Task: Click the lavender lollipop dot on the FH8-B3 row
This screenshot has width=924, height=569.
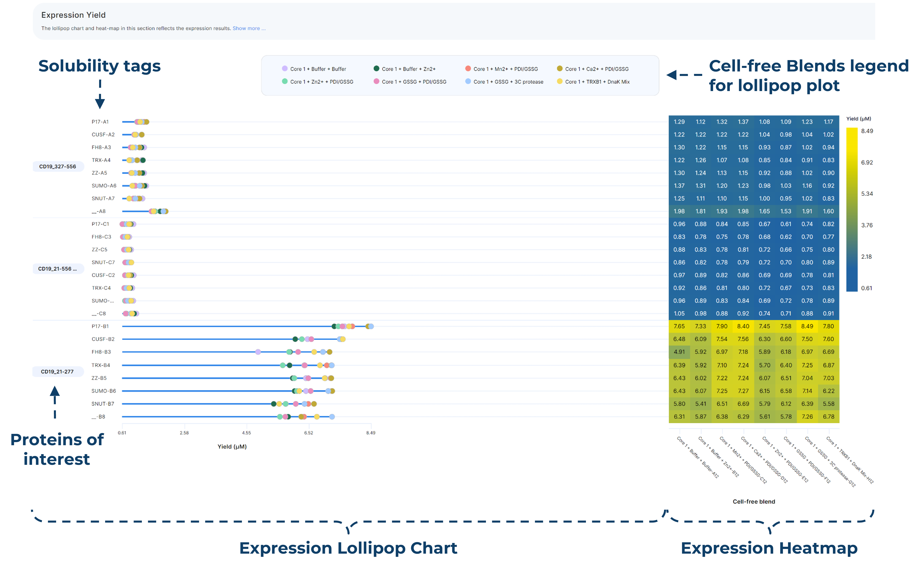Action: point(258,352)
